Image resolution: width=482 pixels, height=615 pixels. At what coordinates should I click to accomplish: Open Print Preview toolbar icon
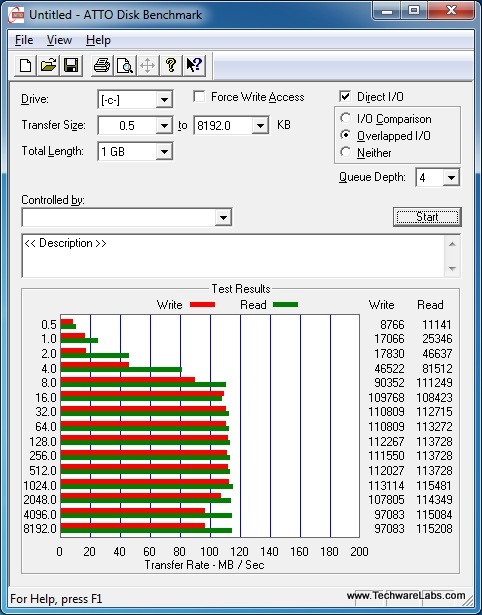coord(125,65)
